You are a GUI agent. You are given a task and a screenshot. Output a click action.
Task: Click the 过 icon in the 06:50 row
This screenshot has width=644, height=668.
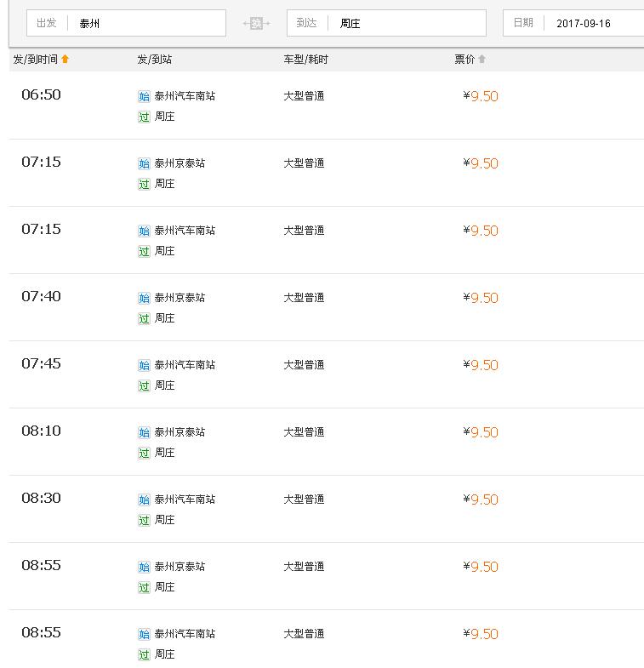[x=144, y=117]
